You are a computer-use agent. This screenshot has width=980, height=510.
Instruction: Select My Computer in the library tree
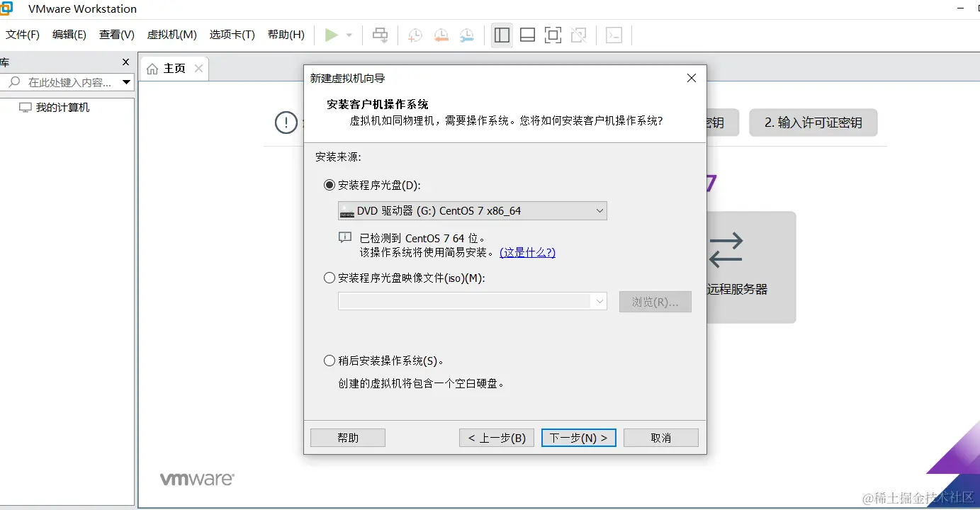point(62,108)
